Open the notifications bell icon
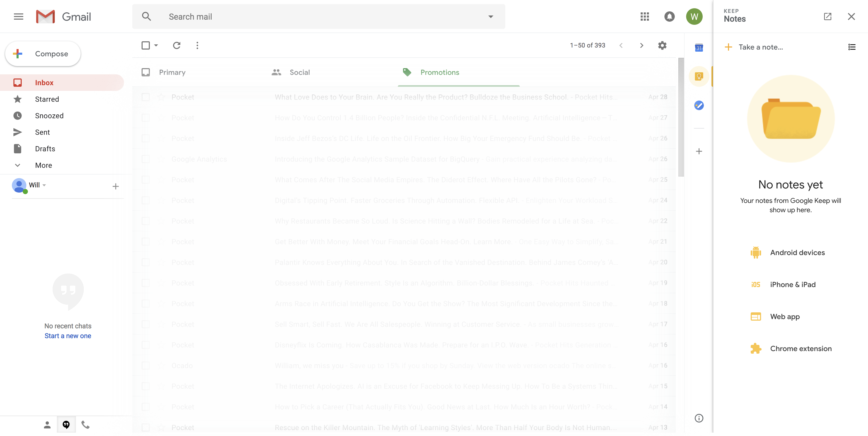Viewport: 868px width, 436px height. (x=669, y=17)
